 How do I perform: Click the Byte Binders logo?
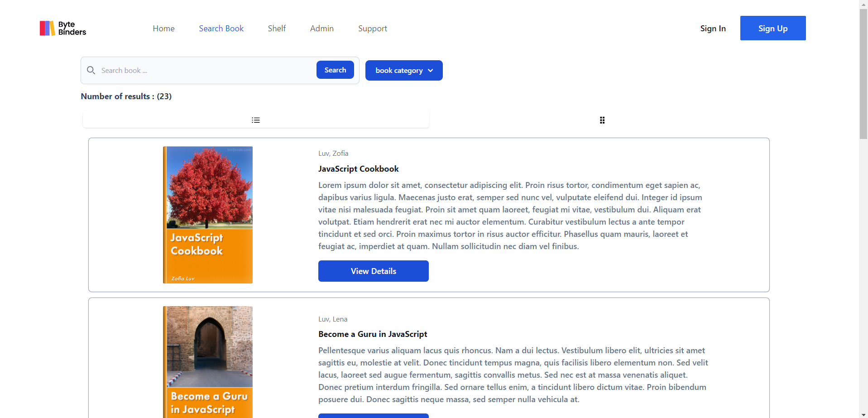(x=63, y=28)
